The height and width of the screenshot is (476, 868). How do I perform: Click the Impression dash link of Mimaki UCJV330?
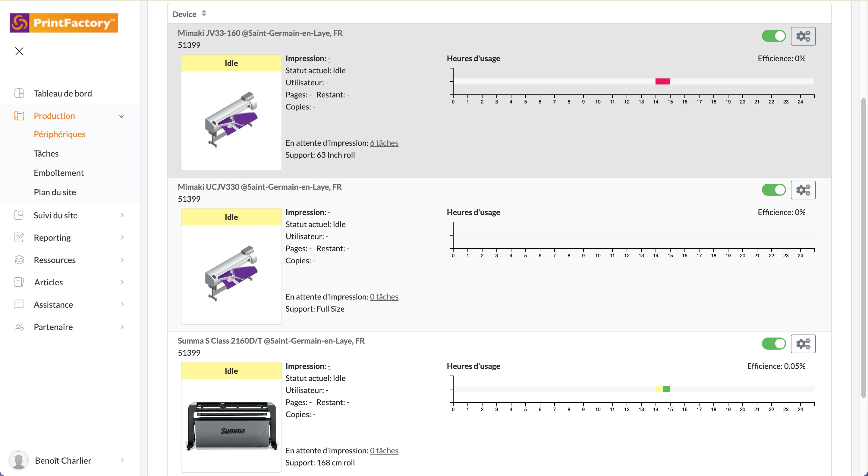(x=329, y=213)
